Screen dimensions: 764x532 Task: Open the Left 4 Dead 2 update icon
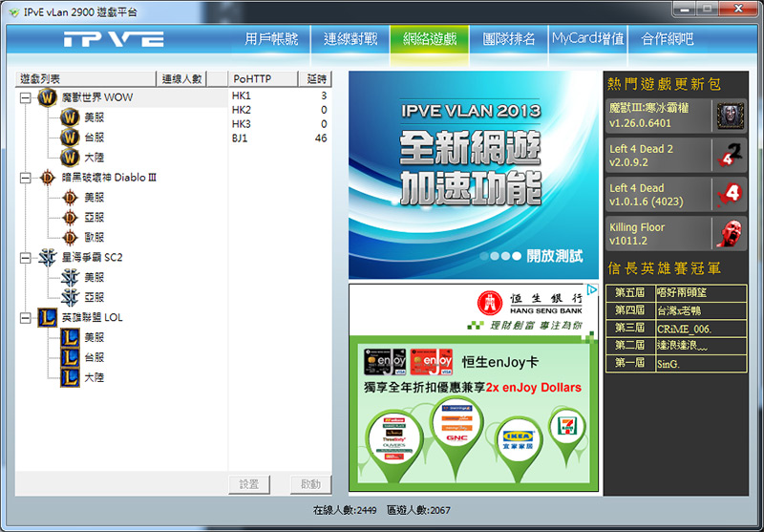coord(729,155)
